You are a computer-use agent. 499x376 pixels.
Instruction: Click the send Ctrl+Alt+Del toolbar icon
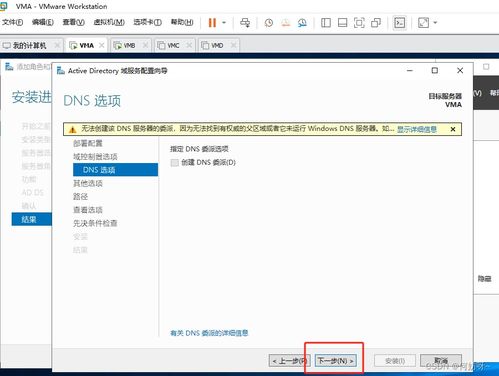[245, 23]
